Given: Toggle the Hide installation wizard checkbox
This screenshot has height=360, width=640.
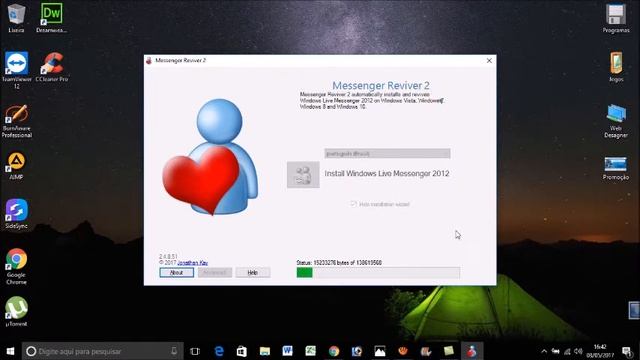Looking at the screenshot, I should (353, 204).
